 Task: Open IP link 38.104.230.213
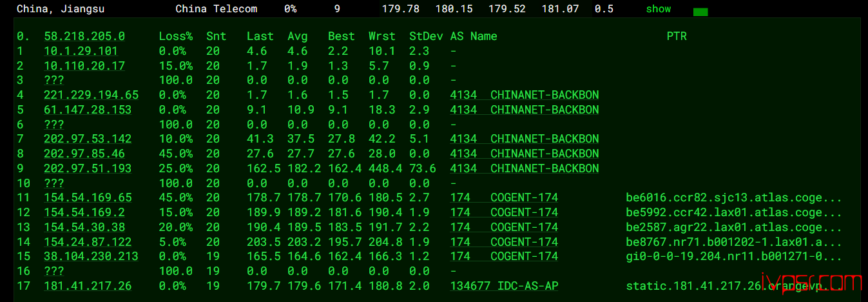point(91,256)
